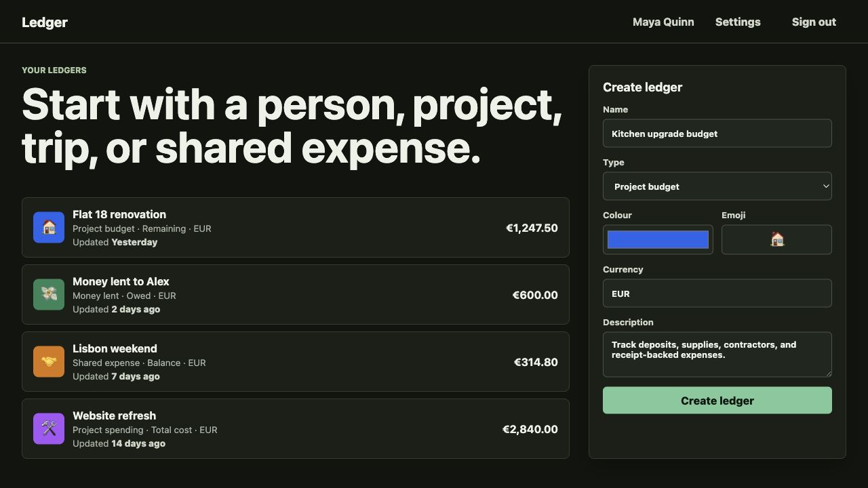Click the 'Create ledger' panel heading
The image size is (868, 488).
click(x=642, y=87)
